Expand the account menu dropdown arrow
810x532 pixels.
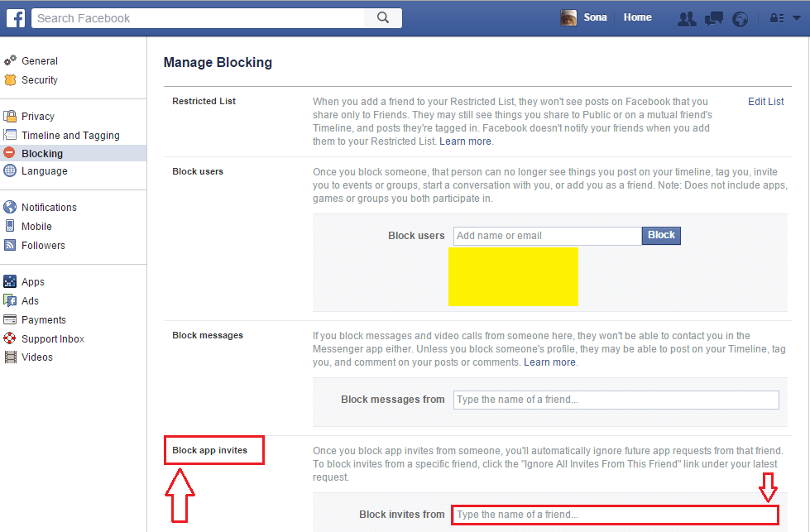[797, 18]
